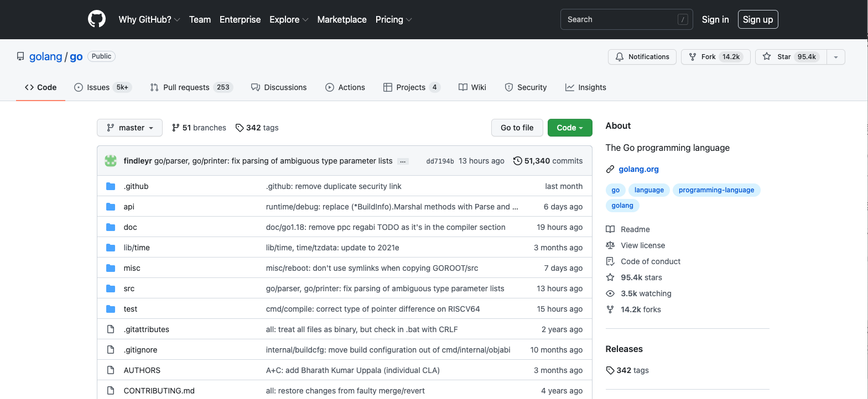Screen dimensions: 868x399
Task: Click the CONTRIBUTING.md file icon
Action: pyautogui.click(x=111, y=391)
